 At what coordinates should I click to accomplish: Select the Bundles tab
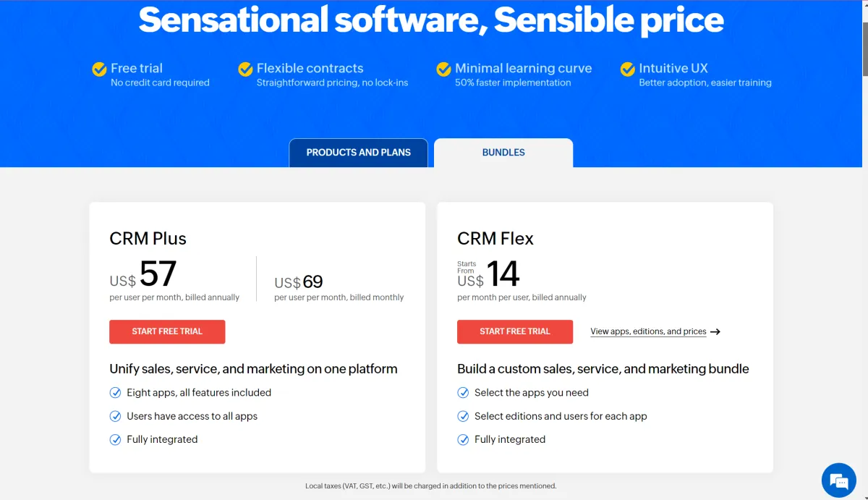503,153
